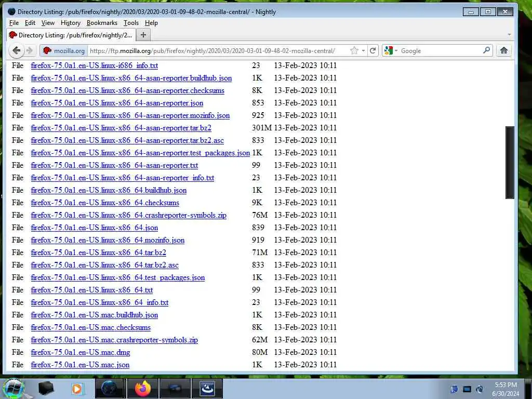Open linux-x86_64.test_packages.json link
Image resolution: width=532 pixels, height=399 pixels.
(x=118, y=277)
